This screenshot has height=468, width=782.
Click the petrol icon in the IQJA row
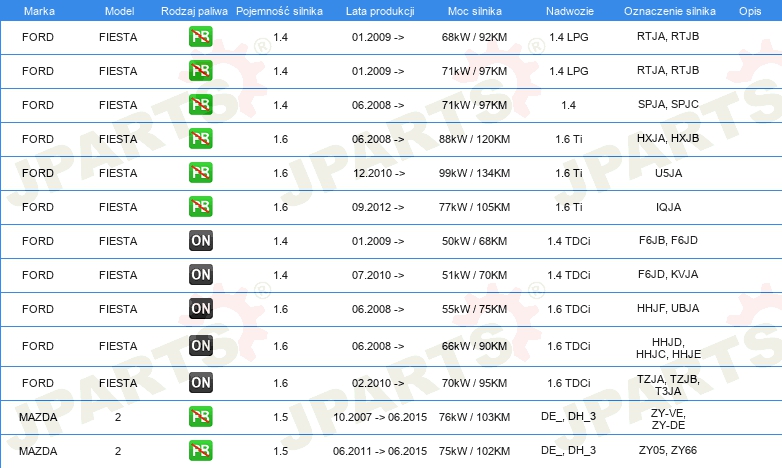200,207
